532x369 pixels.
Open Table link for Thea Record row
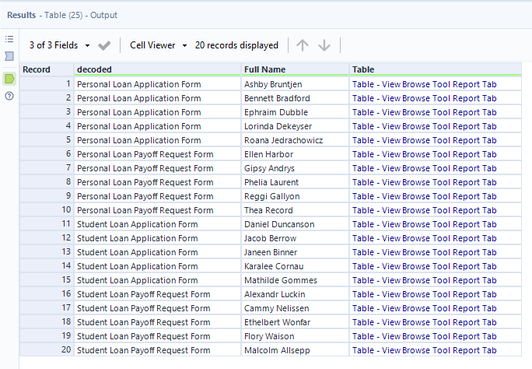(424, 210)
